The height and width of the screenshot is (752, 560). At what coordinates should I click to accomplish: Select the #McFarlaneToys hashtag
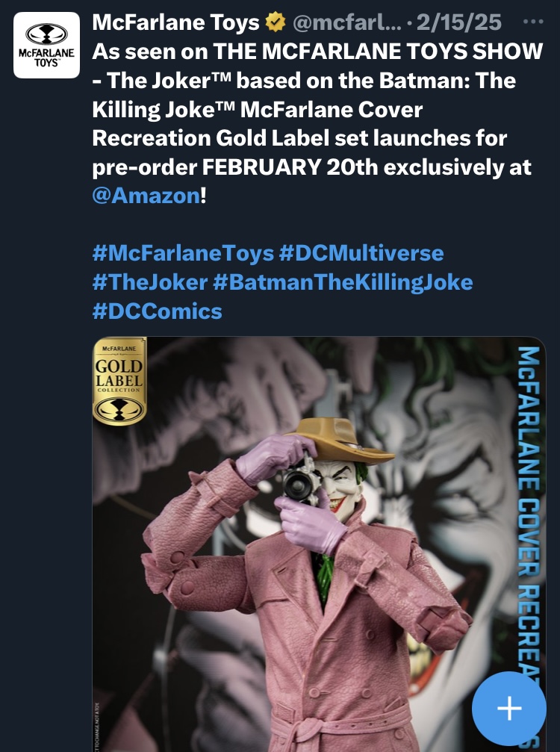pyautogui.click(x=182, y=253)
